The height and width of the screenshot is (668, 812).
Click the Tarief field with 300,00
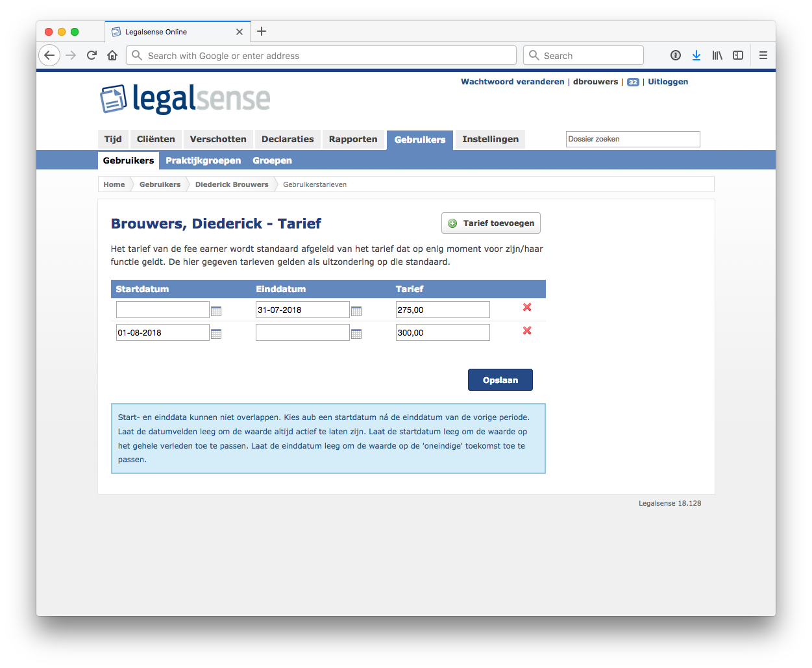[443, 332]
